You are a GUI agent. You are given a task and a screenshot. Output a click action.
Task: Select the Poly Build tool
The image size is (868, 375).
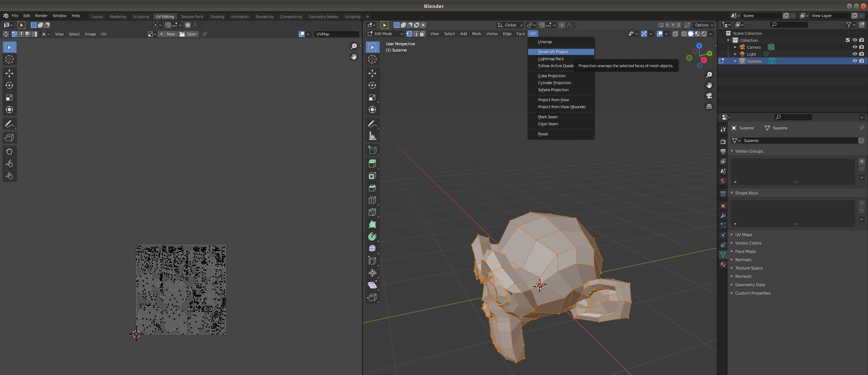click(372, 224)
